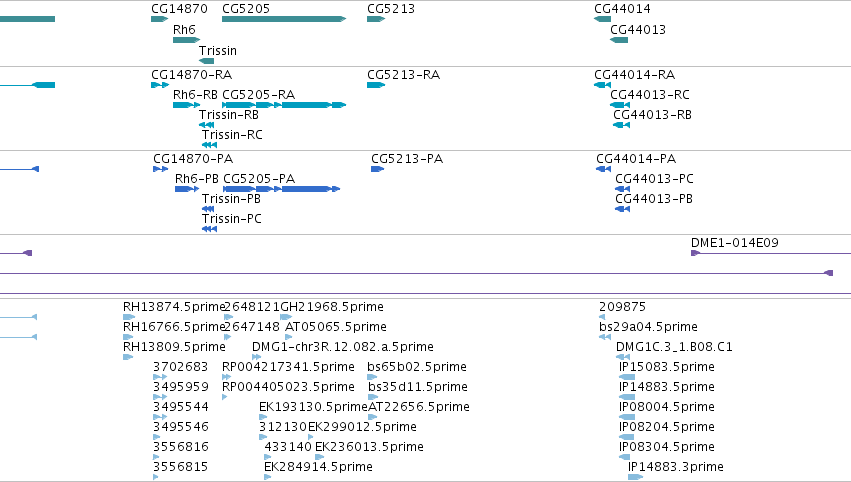851x482 pixels.
Task: Open the GH21968.5prime EST label
Action: click(332, 307)
